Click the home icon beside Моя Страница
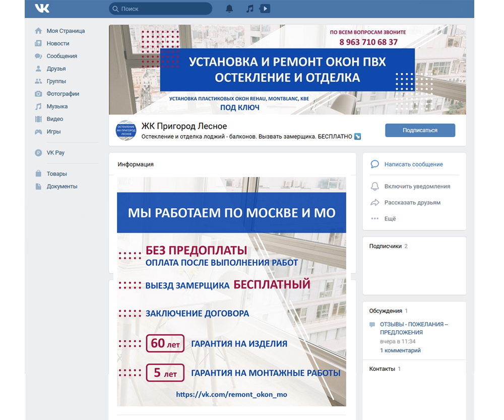This screenshot has width=504, height=420. pos(38,31)
